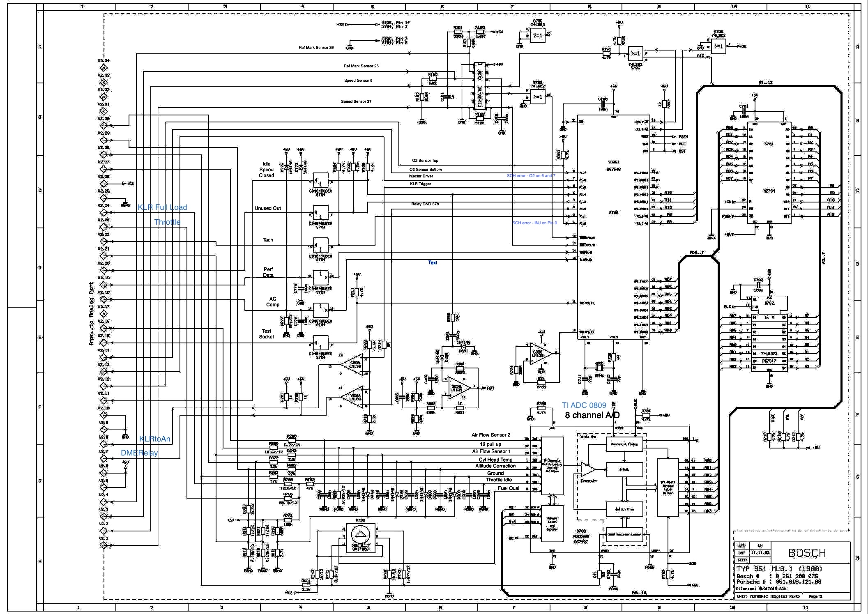Click the V2.30 connector diamond
Viewport: 868px width, 614px height.
pos(104,125)
